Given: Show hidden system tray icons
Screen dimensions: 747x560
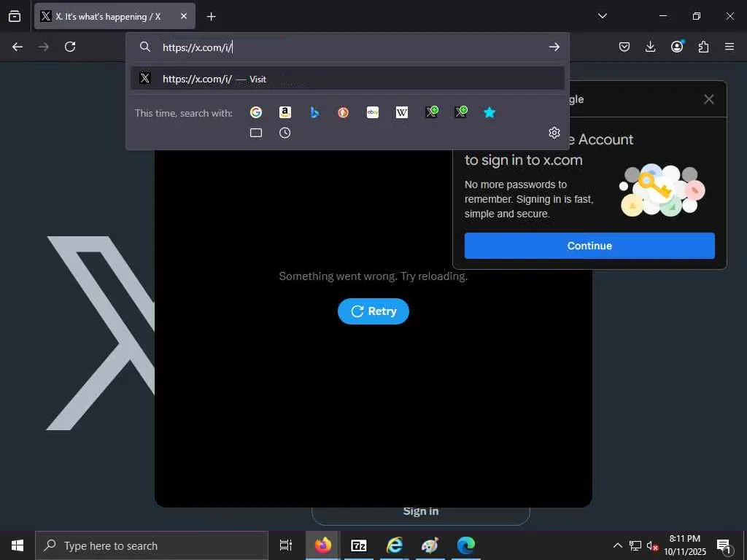Looking at the screenshot, I should 617,545.
